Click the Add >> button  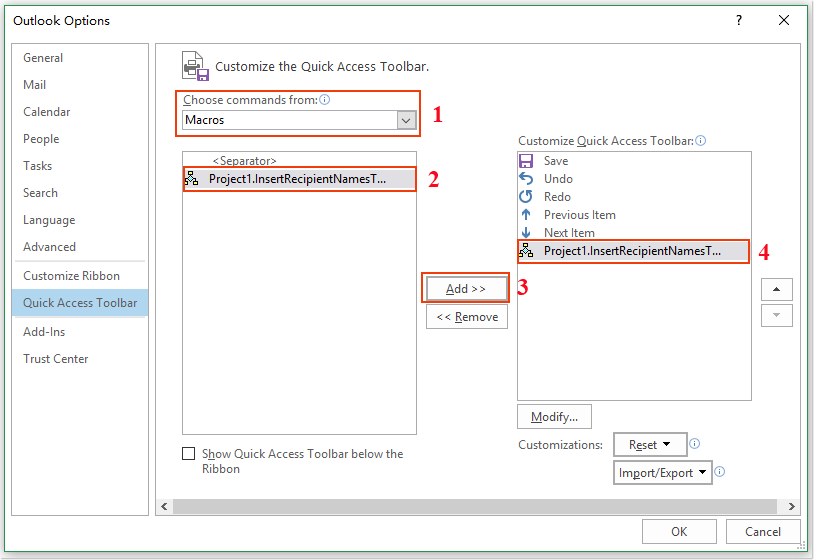[466, 289]
